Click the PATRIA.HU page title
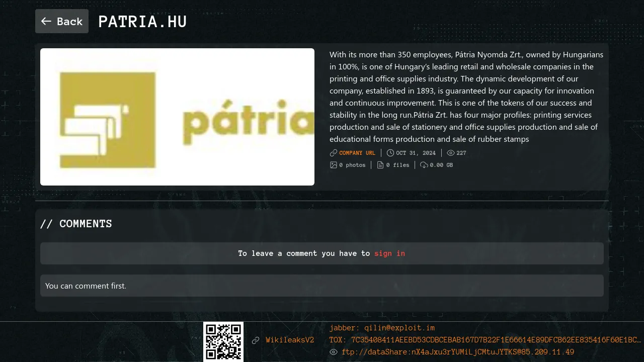Image resolution: width=644 pixels, height=362 pixels. point(142,22)
